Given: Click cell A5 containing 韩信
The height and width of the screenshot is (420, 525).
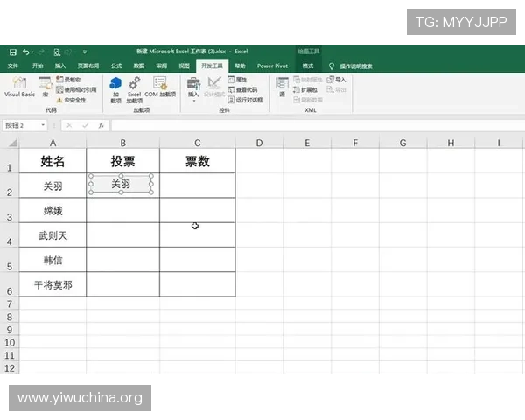Looking at the screenshot, I should click(52, 260).
